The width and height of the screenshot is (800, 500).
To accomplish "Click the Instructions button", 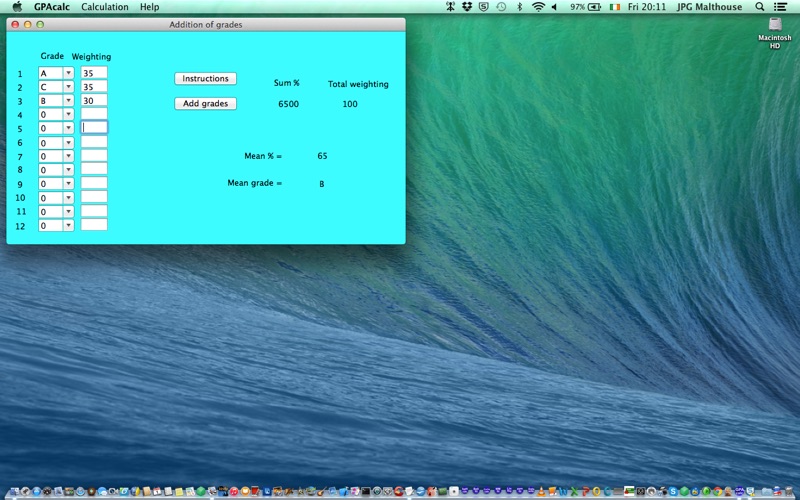I will click(x=205, y=79).
